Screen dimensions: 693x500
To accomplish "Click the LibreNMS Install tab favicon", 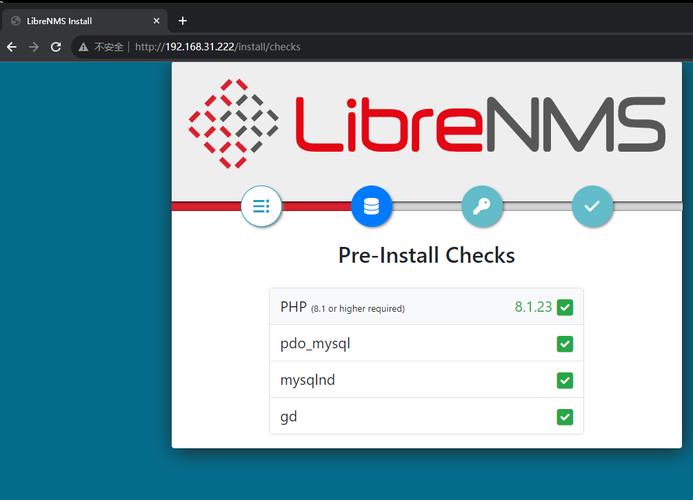I will tap(16, 21).
